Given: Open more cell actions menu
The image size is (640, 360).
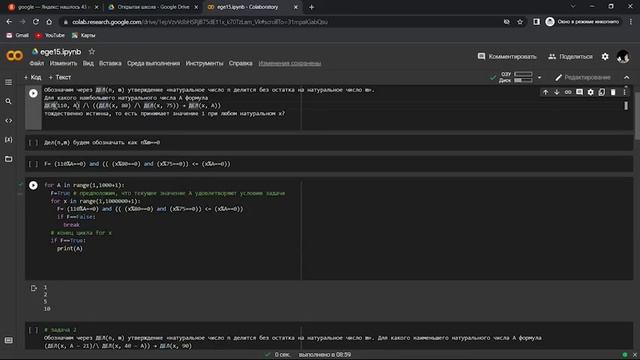Looking at the screenshot, I should (624, 92).
